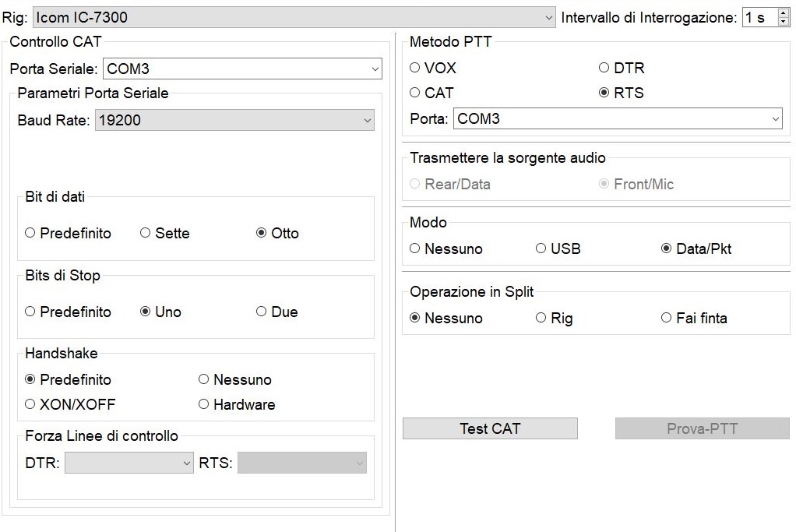Choose Due for Bits di Stop
This screenshot has width=796, height=532.
click(x=262, y=312)
